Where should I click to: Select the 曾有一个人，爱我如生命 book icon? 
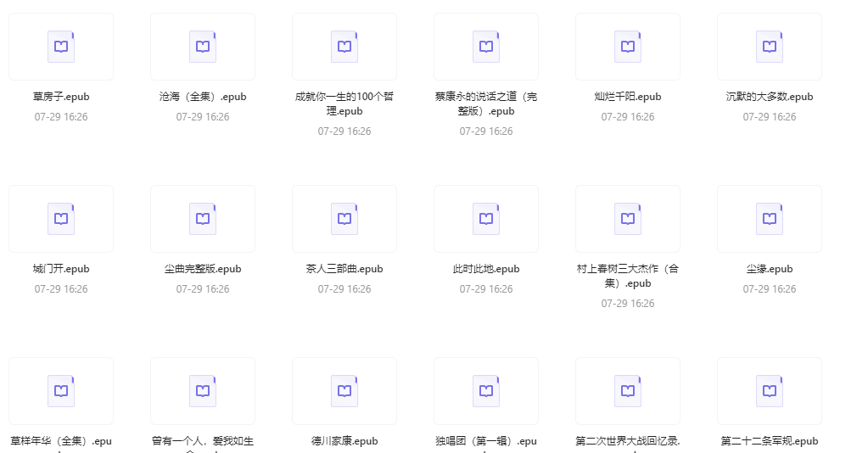click(203, 391)
